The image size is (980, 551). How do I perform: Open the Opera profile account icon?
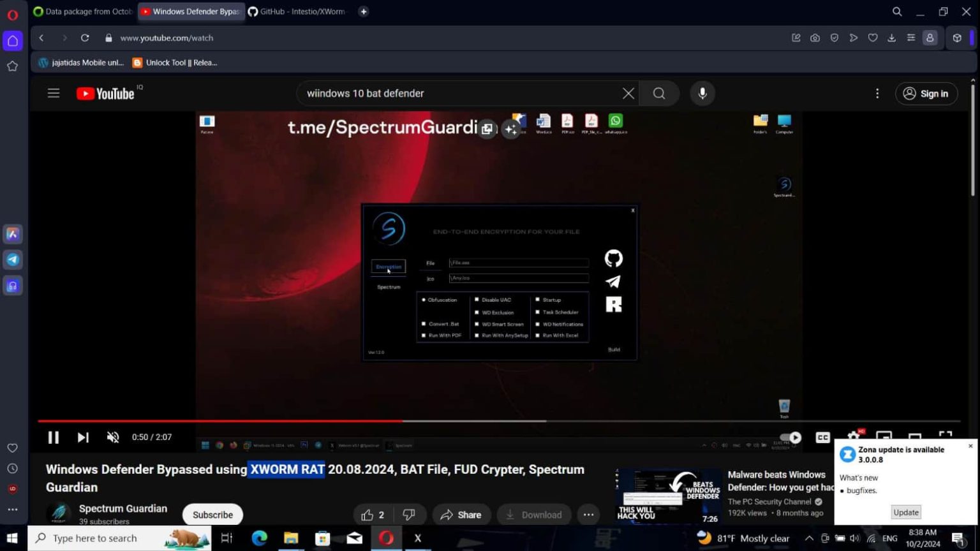930,38
